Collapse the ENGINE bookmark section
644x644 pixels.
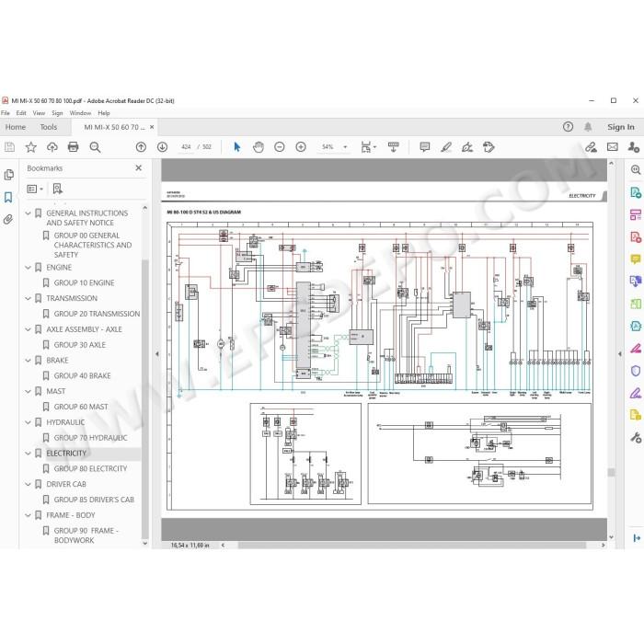pos(29,268)
